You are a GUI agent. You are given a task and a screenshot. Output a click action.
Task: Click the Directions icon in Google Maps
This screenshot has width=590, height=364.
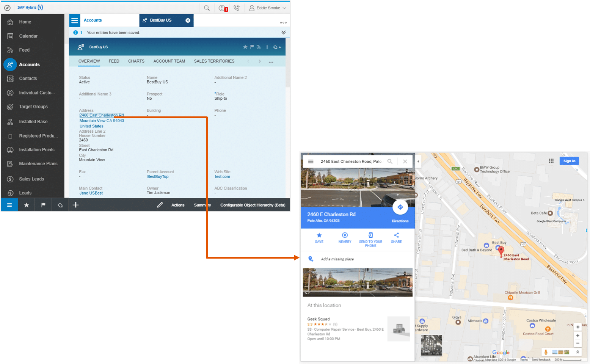(x=400, y=207)
